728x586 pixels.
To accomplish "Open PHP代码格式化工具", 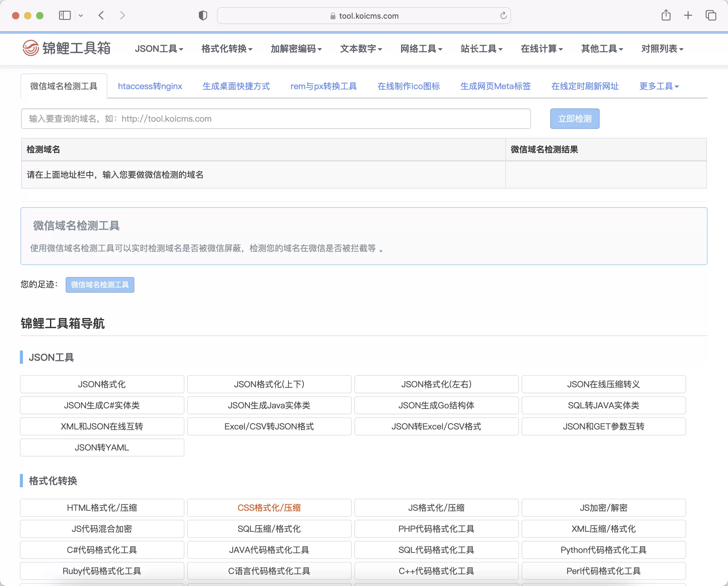I will (436, 528).
